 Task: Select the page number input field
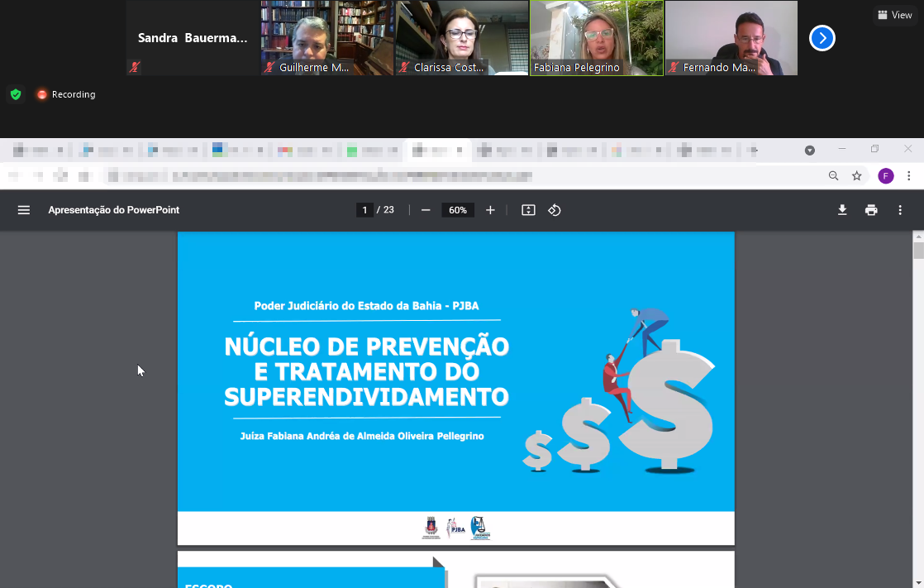tap(364, 210)
